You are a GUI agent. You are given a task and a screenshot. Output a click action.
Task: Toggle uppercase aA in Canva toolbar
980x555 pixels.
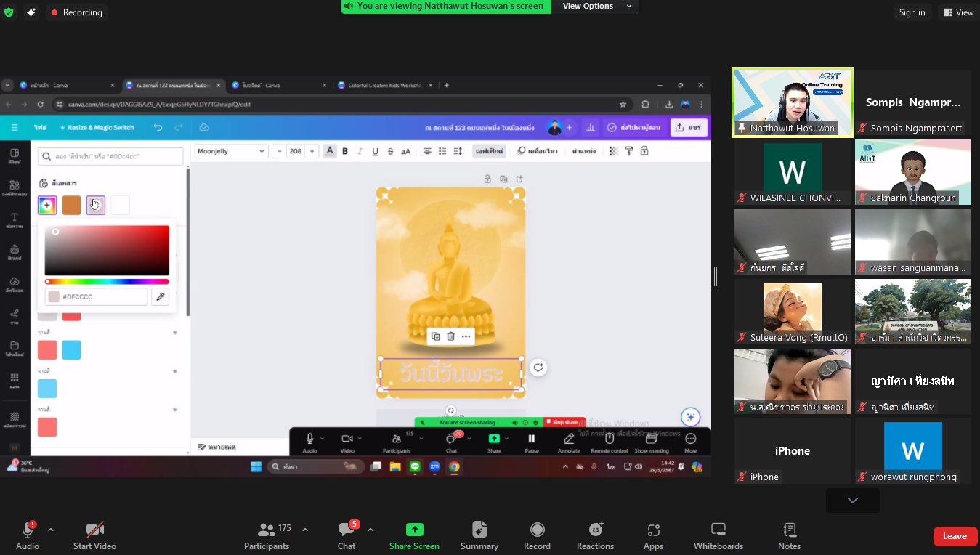pos(405,151)
